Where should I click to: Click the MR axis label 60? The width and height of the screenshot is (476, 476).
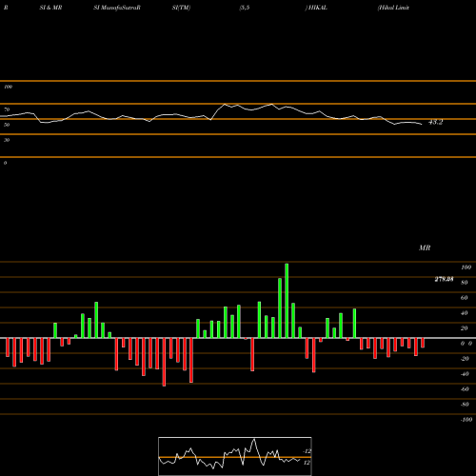tap(465, 298)
